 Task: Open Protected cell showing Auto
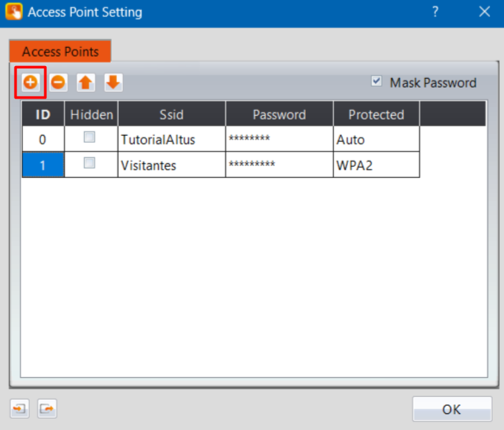pyautogui.click(x=376, y=140)
